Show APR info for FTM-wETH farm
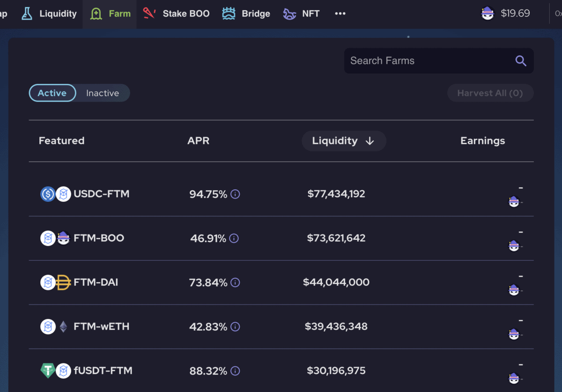This screenshot has height=392, width=562. click(x=236, y=327)
